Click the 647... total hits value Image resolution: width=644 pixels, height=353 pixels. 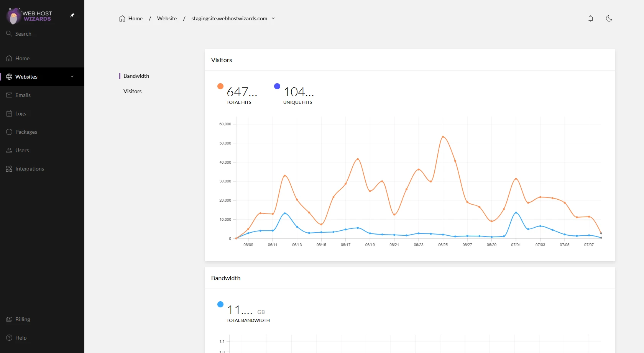coord(242,92)
